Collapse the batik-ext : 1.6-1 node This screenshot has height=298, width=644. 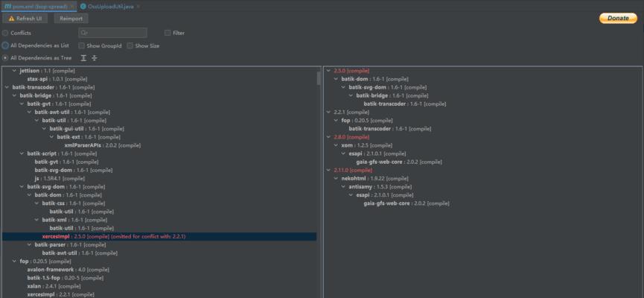point(51,137)
